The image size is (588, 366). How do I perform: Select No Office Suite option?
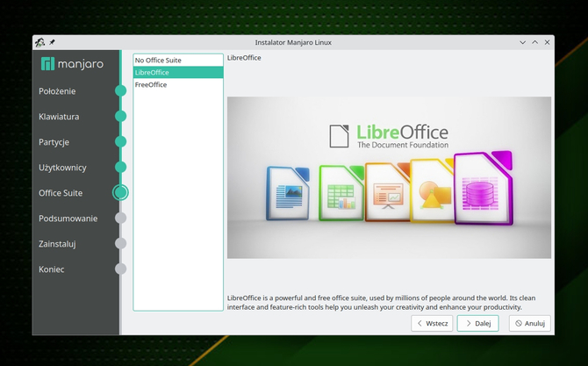tap(178, 60)
